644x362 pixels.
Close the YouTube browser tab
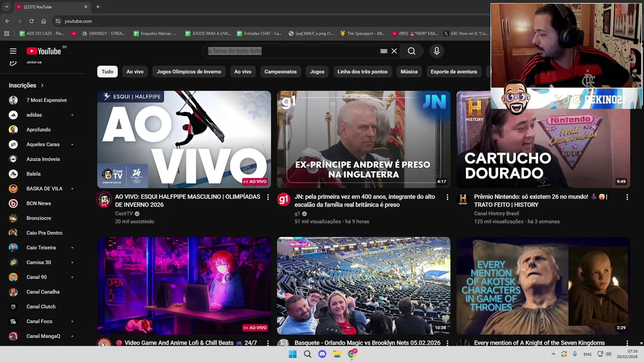click(86, 7)
